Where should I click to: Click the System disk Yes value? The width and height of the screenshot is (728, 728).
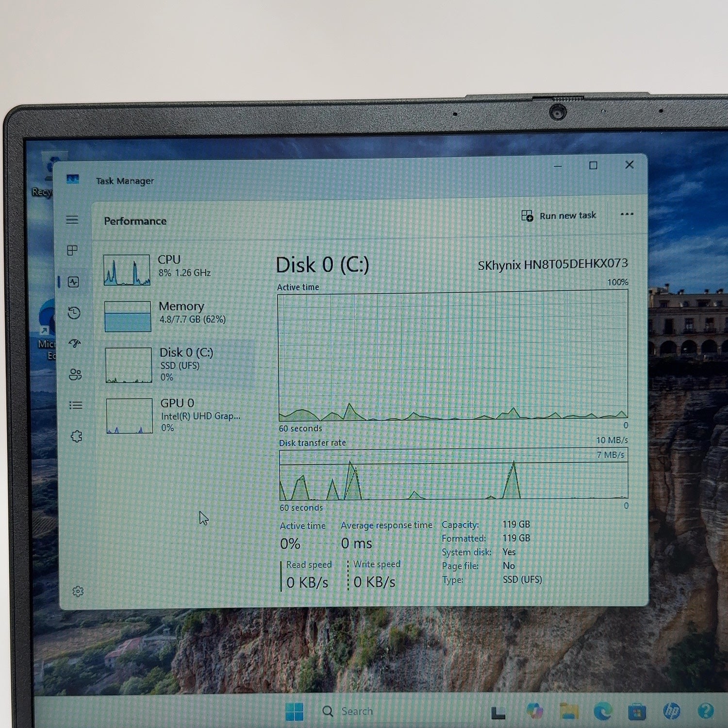(509, 552)
